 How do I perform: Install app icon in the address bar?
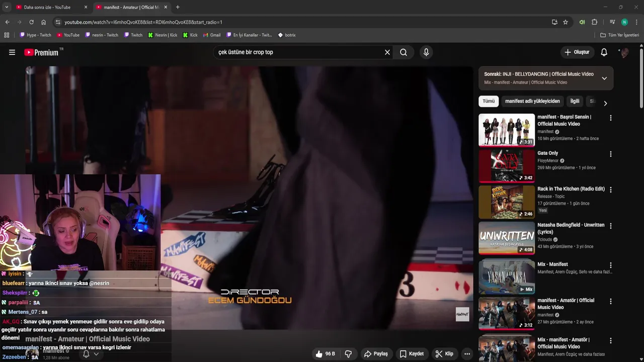pos(554,22)
